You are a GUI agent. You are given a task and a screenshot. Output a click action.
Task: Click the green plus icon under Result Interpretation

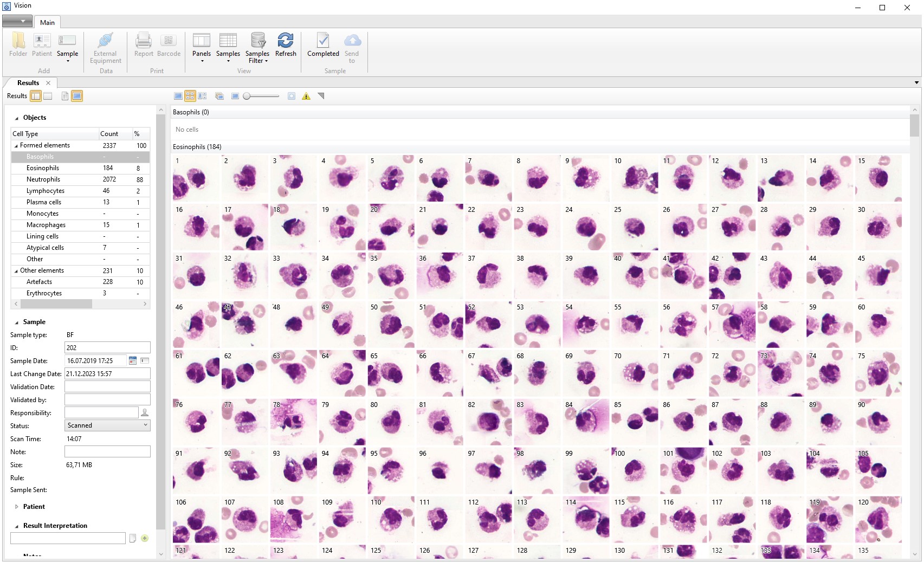click(x=145, y=538)
